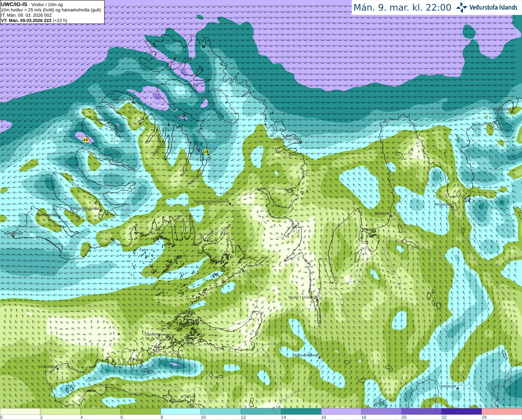Click the Gjögurflugvöllur station dot
Screen dimensions: 522x420
(x=300, y=142)
